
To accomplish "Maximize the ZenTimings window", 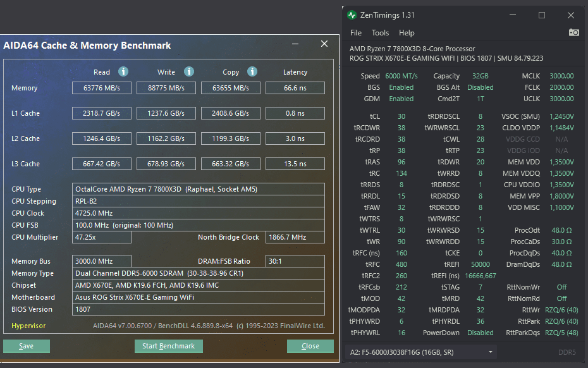I will pyautogui.click(x=541, y=15).
